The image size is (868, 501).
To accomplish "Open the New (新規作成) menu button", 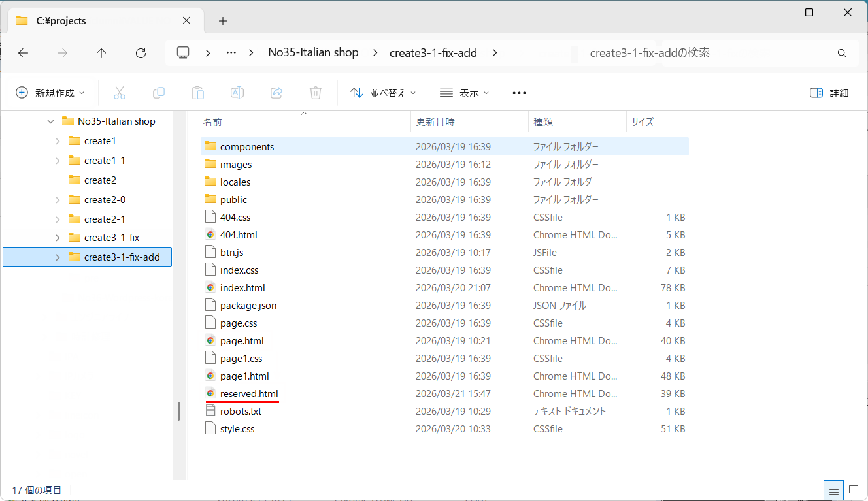I will point(50,93).
